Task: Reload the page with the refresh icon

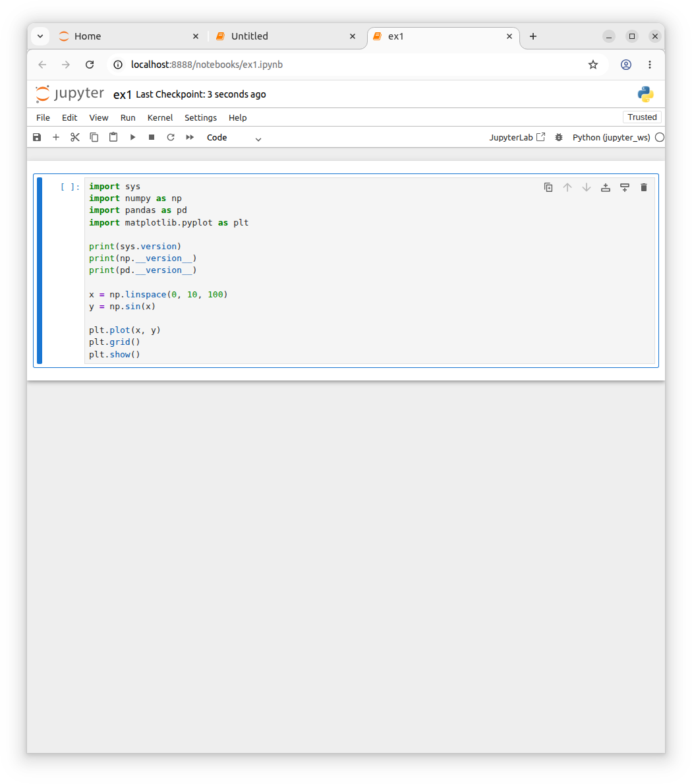Action: (90, 65)
